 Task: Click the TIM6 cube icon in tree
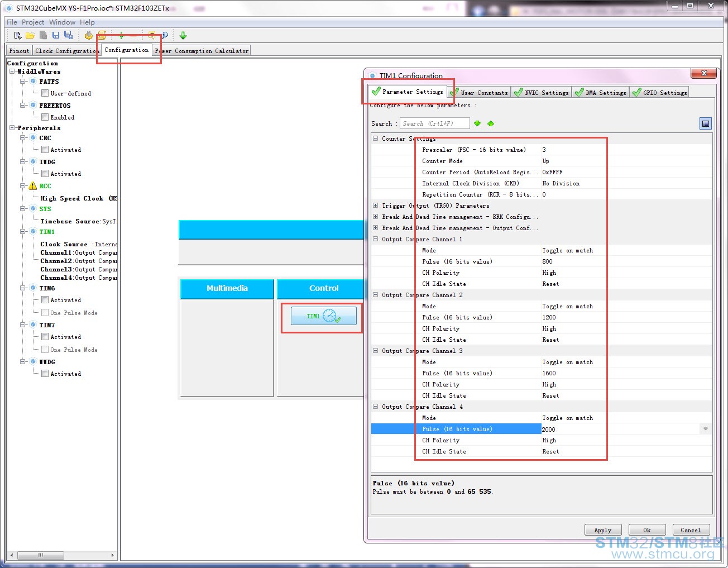pos(33,288)
